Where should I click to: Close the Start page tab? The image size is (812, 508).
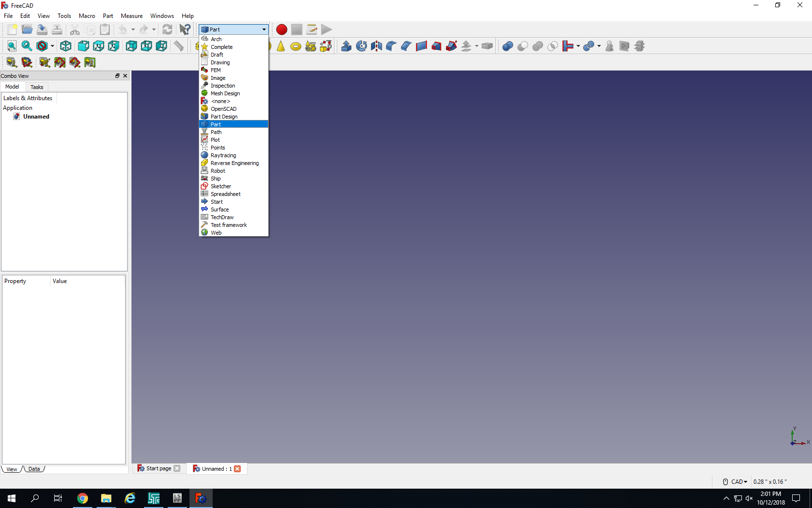point(177,468)
